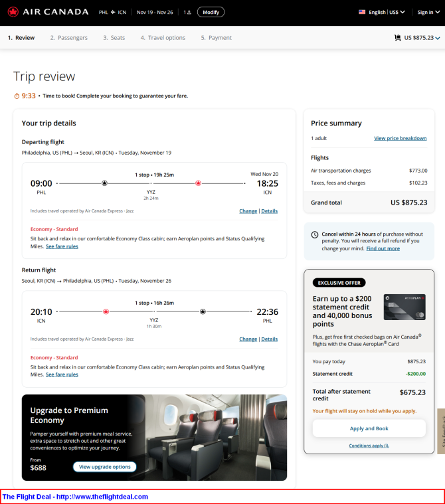Click the EXCLUSIVE OFFER badge

[339, 283]
